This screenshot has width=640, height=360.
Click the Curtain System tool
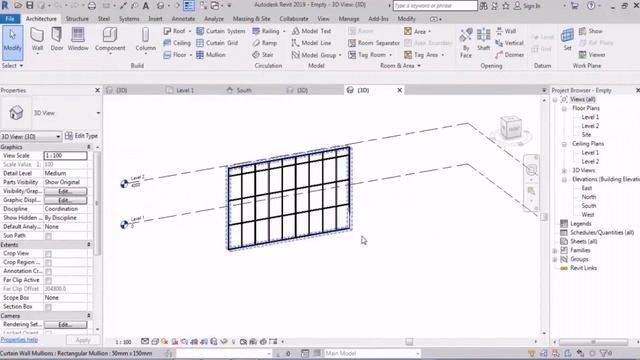point(220,31)
